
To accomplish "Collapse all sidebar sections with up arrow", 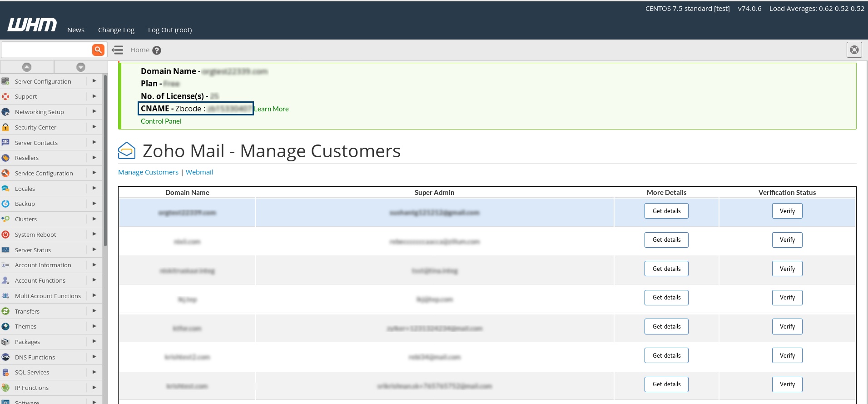I will click(x=27, y=67).
